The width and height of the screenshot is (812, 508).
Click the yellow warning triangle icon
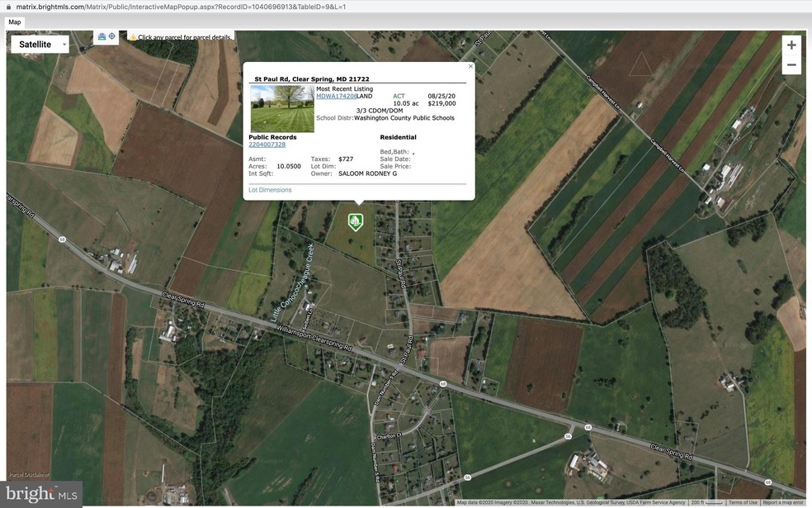tap(132, 37)
